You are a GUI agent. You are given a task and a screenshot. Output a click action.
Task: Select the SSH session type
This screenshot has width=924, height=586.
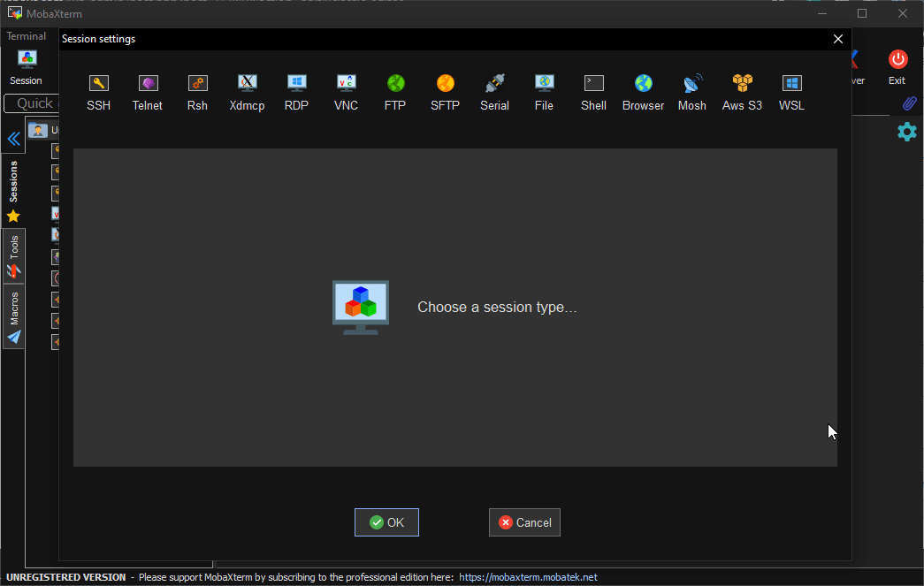coord(98,93)
